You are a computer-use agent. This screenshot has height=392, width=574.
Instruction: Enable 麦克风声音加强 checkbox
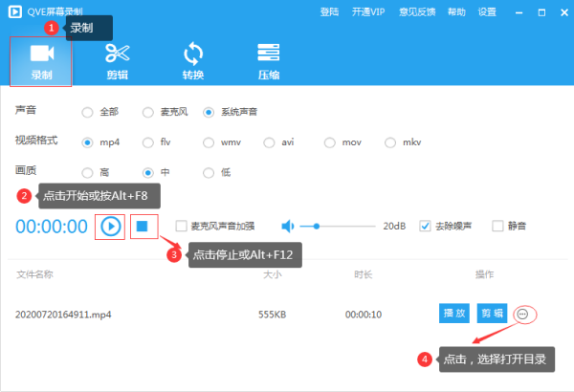coord(181,227)
